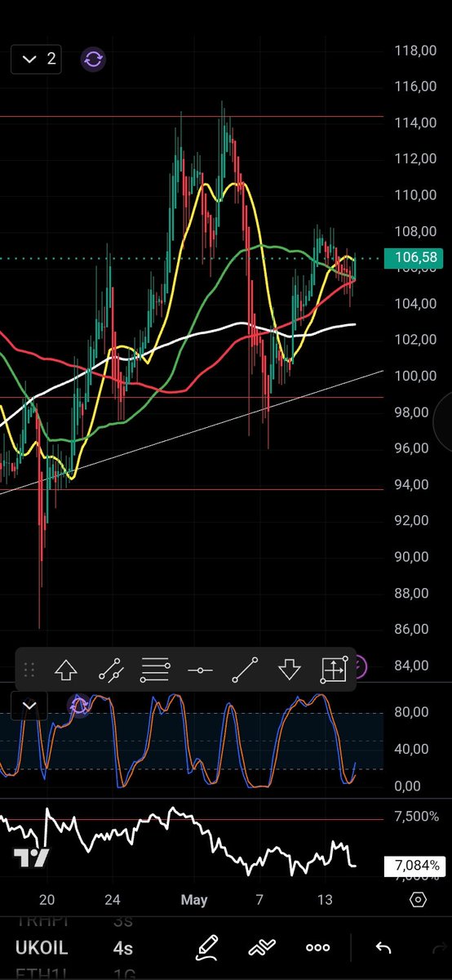Tap the purple refresh icon near legend
The width and height of the screenshot is (452, 980).
pyautogui.click(x=93, y=59)
